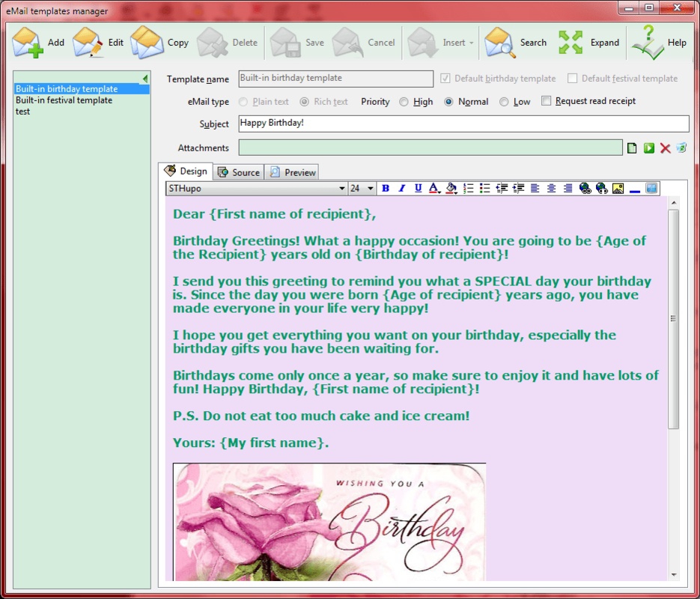Add an attachment with the document icon

(630, 148)
